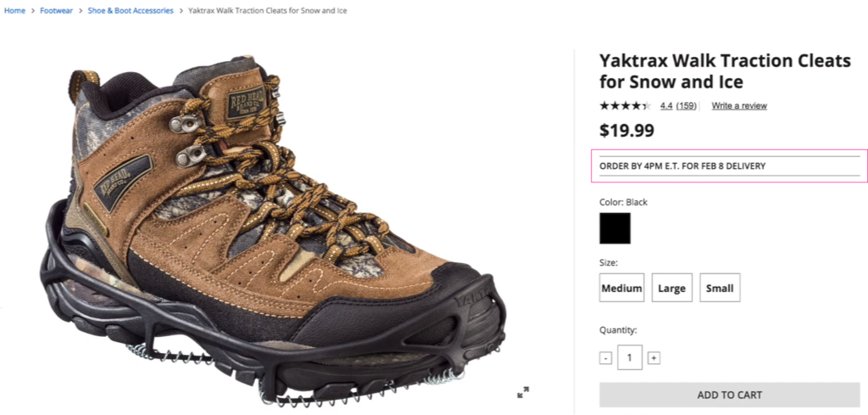The width and height of the screenshot is (868, 415).
Task: Pick the Small size option
Action: point(720,288)
